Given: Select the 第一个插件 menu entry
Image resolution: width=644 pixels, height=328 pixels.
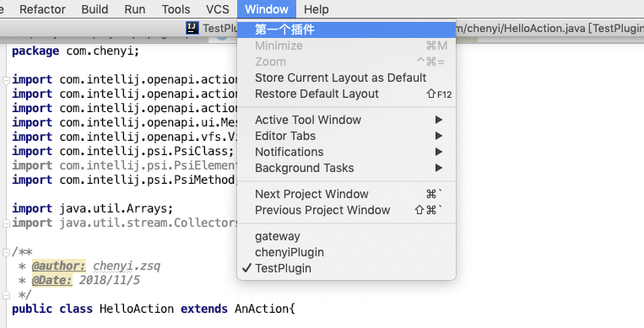Looking at the screenshot, I should point(346,30).
